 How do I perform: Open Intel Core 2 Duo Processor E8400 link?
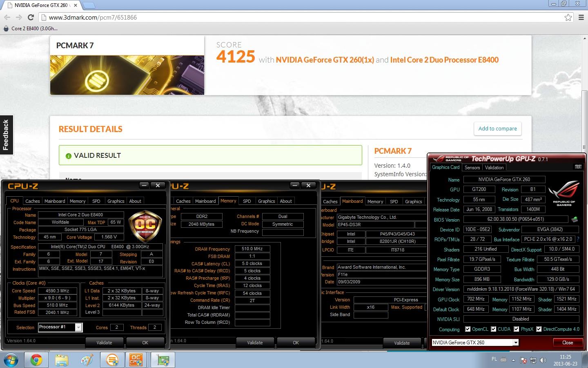tap(444, 60)
